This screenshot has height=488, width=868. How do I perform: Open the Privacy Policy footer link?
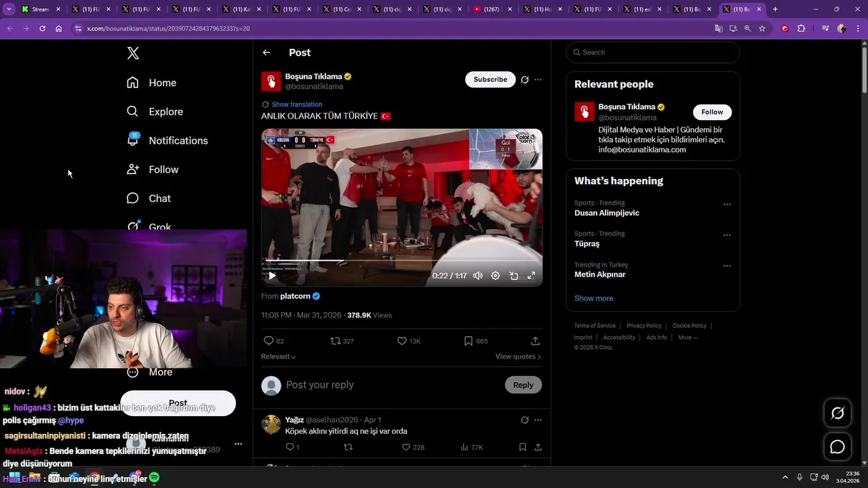tap(644, 326)
